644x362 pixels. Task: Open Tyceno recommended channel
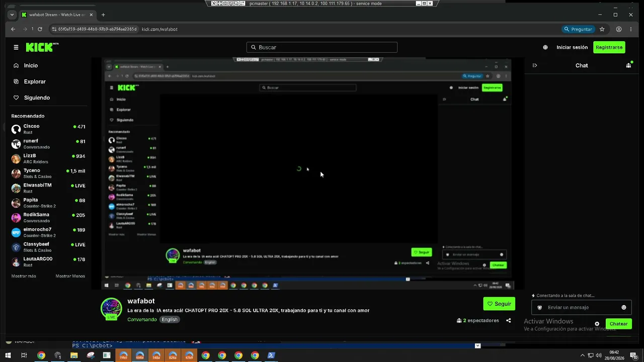pos(48,173)
